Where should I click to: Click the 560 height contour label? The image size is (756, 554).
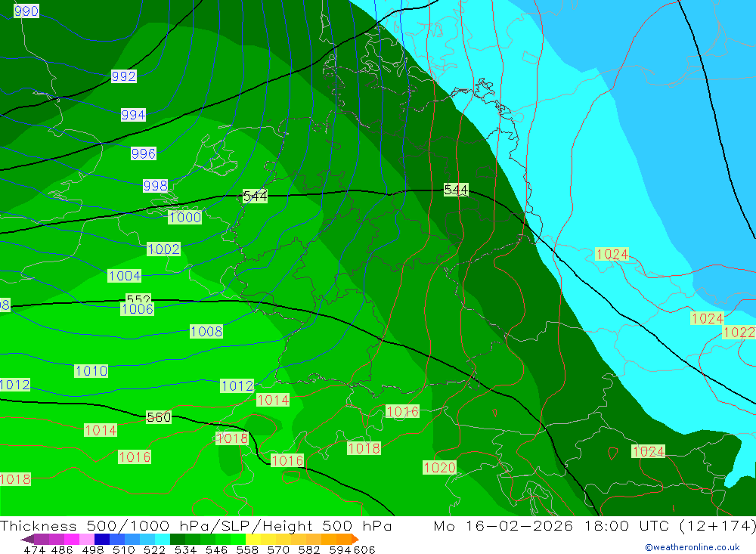click(159, 417)
